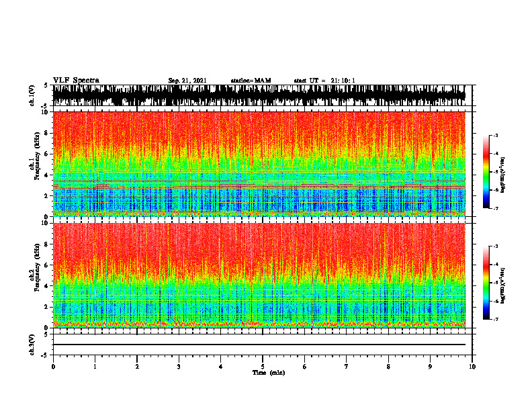The width and height of the screenshot is (532, 411).
Task: Click the ch.1 color scale PSD units label
Action: point(503,175)
